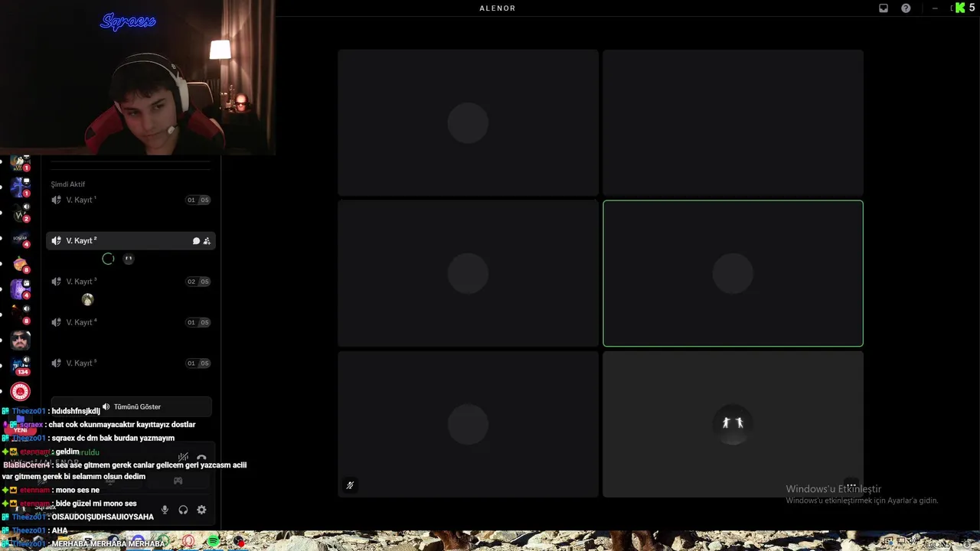The image size is (980, 551).
Task: Click the streamer webcam overlay
Action: tap(138, 77)
